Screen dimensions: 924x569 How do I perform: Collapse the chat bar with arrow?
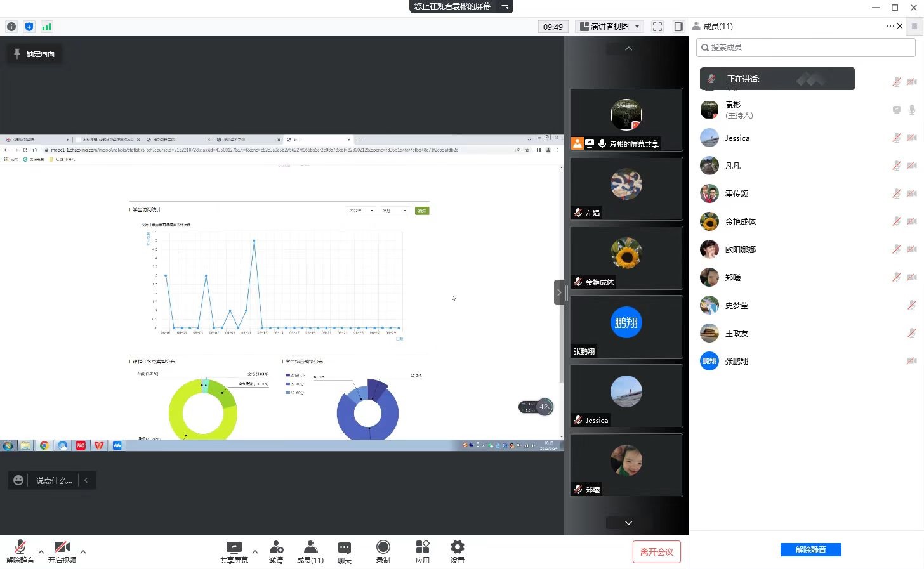(86, 480)
